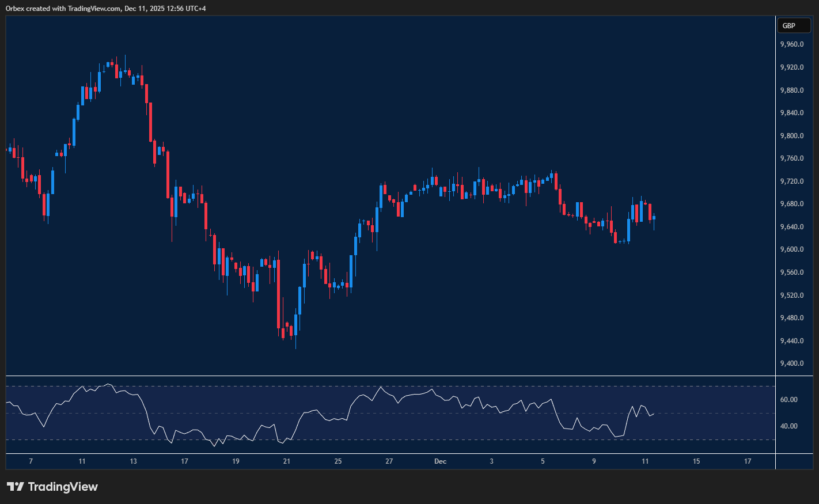Click the 9,960.0 price axis label

[791, 44]
